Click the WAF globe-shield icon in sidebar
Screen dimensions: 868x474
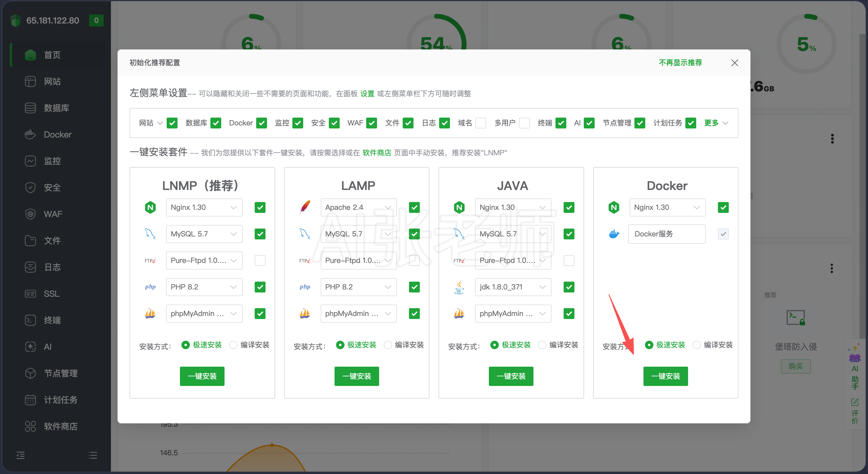(30, 214)
